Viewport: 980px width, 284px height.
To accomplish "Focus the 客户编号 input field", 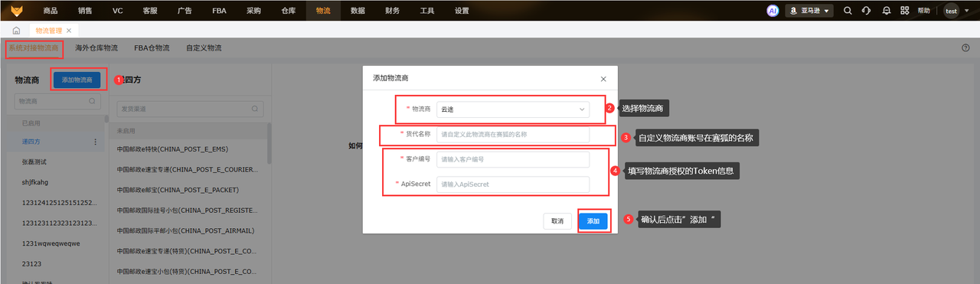I will (513, 159).
